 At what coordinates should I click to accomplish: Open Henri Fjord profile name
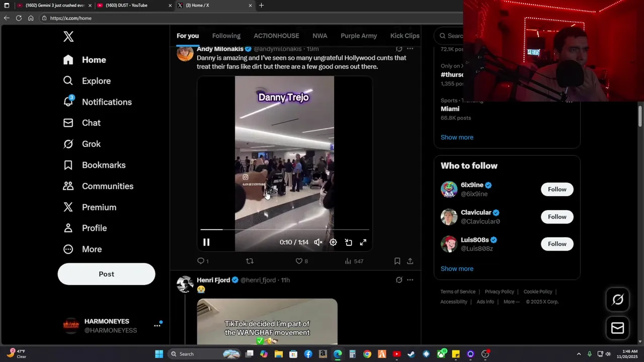tap(213, 280)
